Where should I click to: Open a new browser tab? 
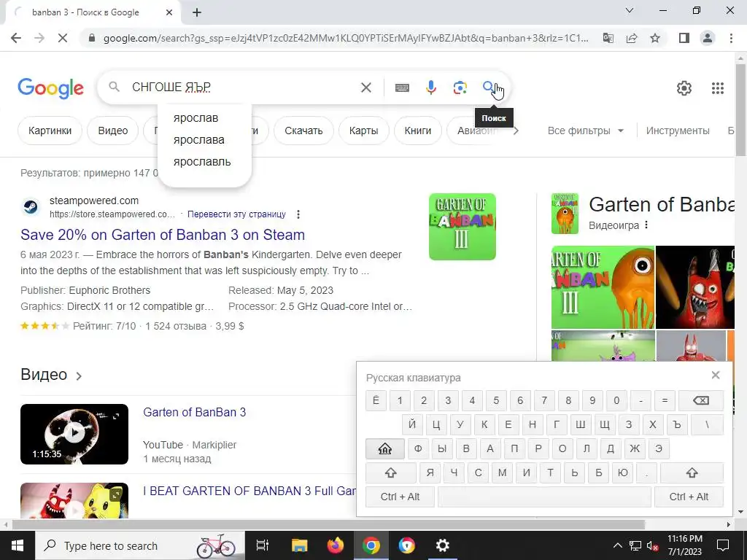pyautogui.click(x=197, y=12)
